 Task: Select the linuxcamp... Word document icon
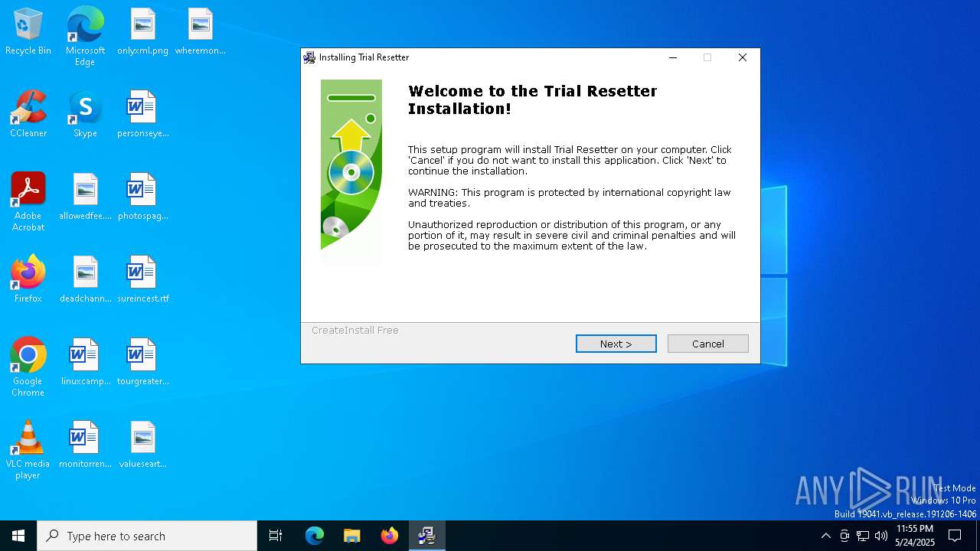(x=85, y=363)
